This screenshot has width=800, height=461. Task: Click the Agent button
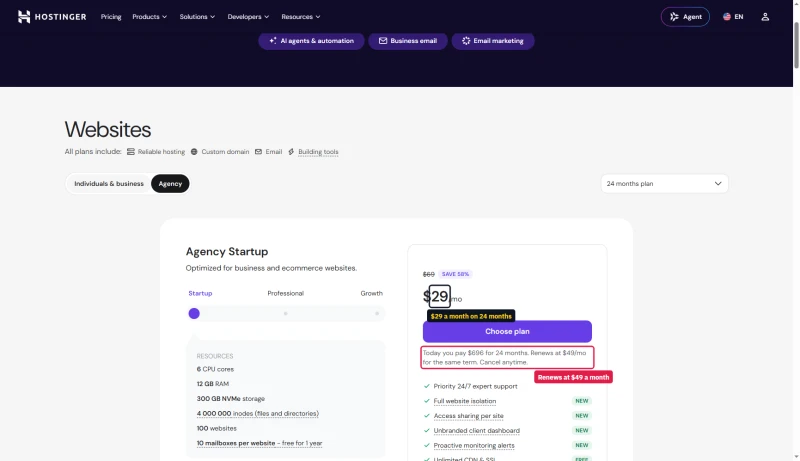685,17
